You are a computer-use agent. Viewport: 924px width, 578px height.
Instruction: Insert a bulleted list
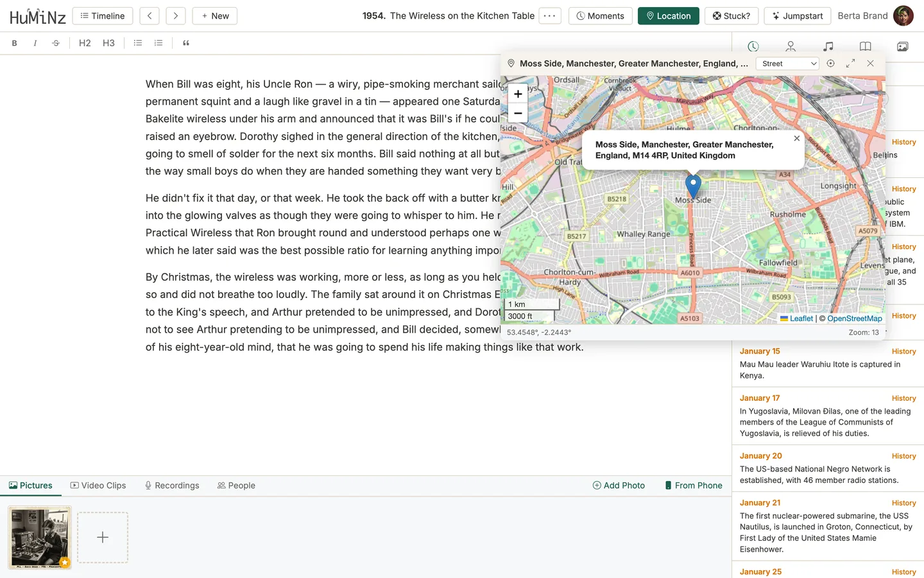137,43
